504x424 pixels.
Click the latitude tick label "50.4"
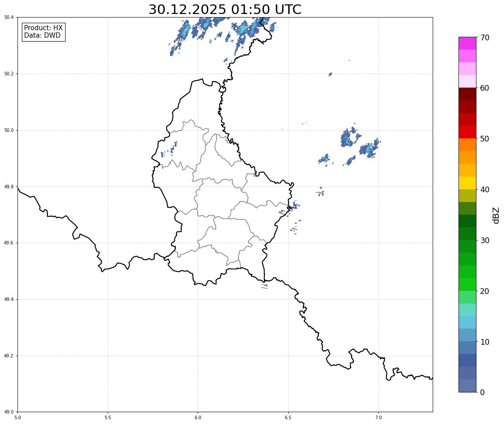(9, 18)
